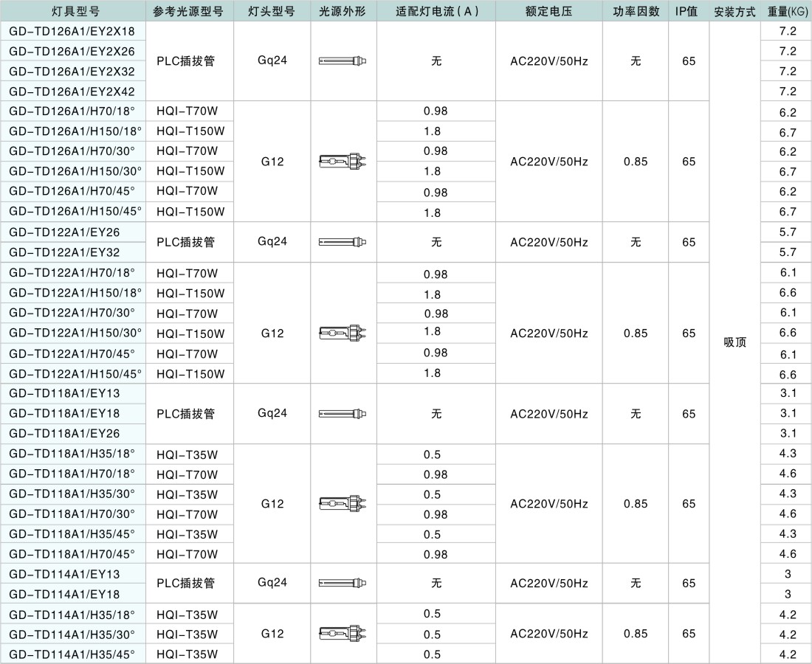Screen dimensions: 812x664
Task: Click the G12 lamp outline icon beside GD-TD126A1/H70 rows
Action: click(343, 161)
